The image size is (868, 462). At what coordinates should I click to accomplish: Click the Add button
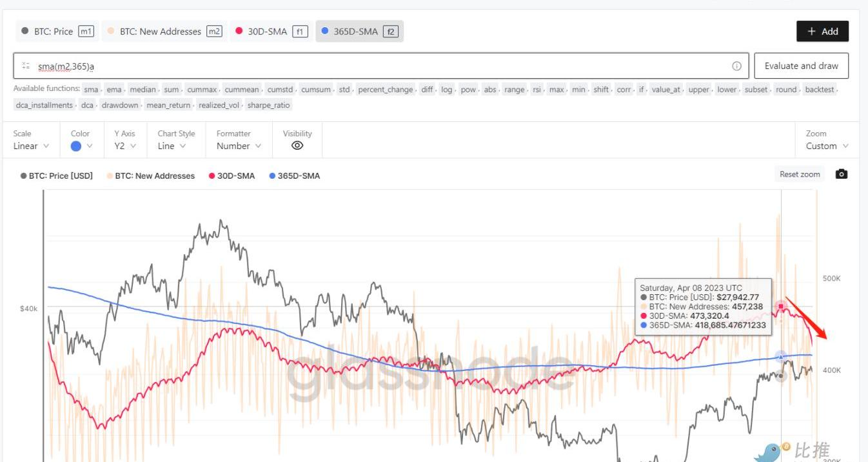tap(822, 31)
